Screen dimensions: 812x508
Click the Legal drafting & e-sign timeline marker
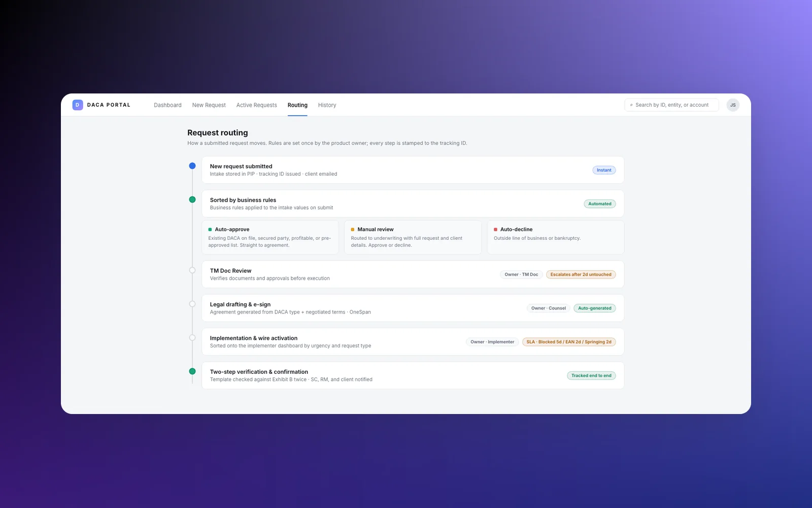[192, 304]
